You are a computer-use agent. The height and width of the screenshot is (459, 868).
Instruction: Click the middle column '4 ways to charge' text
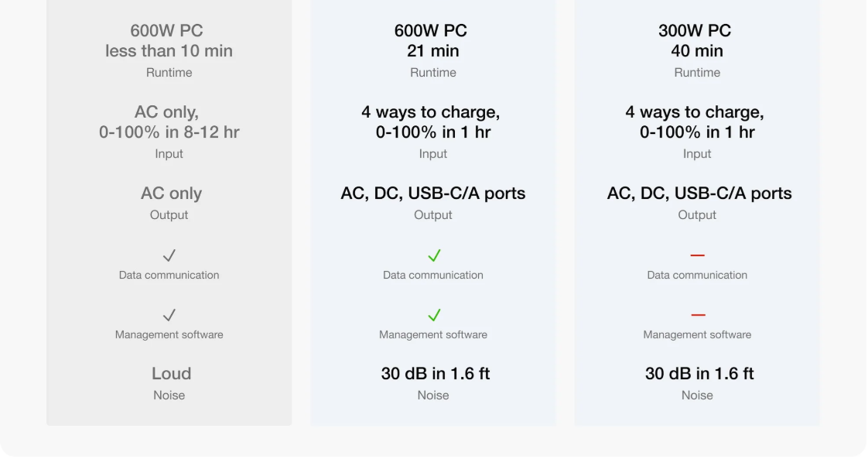point(431,111)
